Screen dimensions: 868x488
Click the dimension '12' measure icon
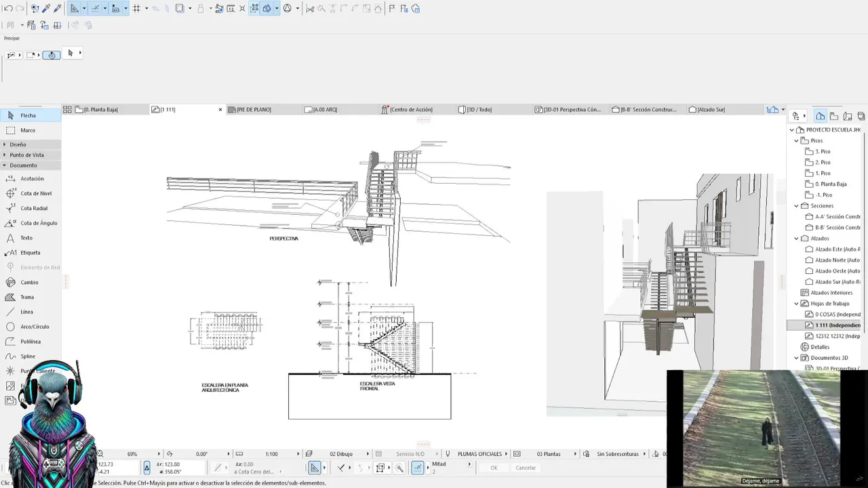click(x=231, y=9)
